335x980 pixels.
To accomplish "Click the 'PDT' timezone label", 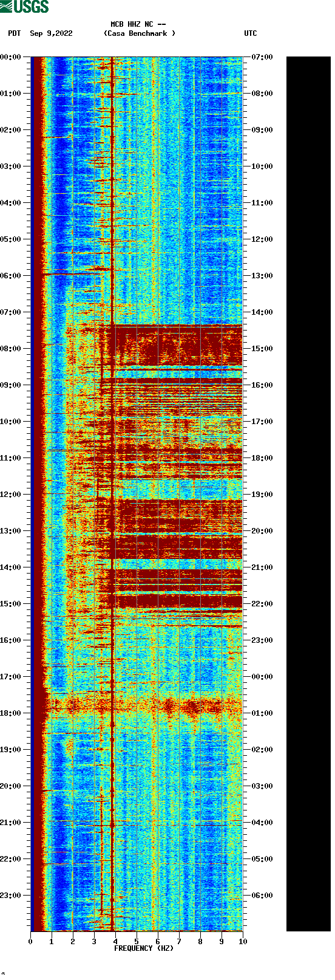I will click(14, 33).
